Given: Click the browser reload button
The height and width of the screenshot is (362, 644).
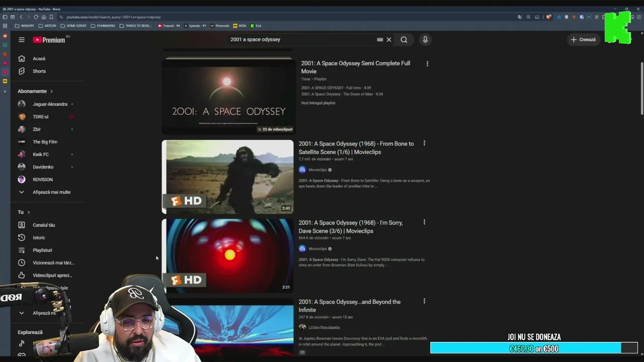Looking at the screenshot, I should (36, 17).
